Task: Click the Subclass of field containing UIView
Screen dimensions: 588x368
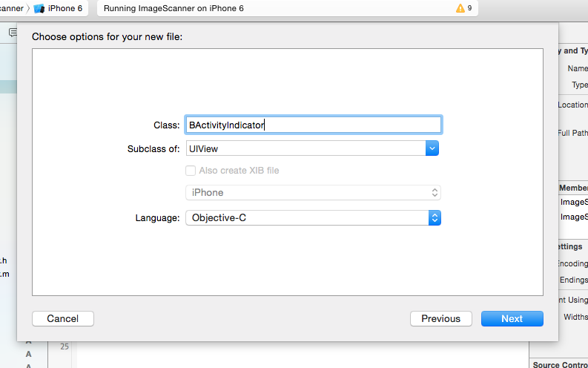Action: pyautogui.click(x=305, y=148)
